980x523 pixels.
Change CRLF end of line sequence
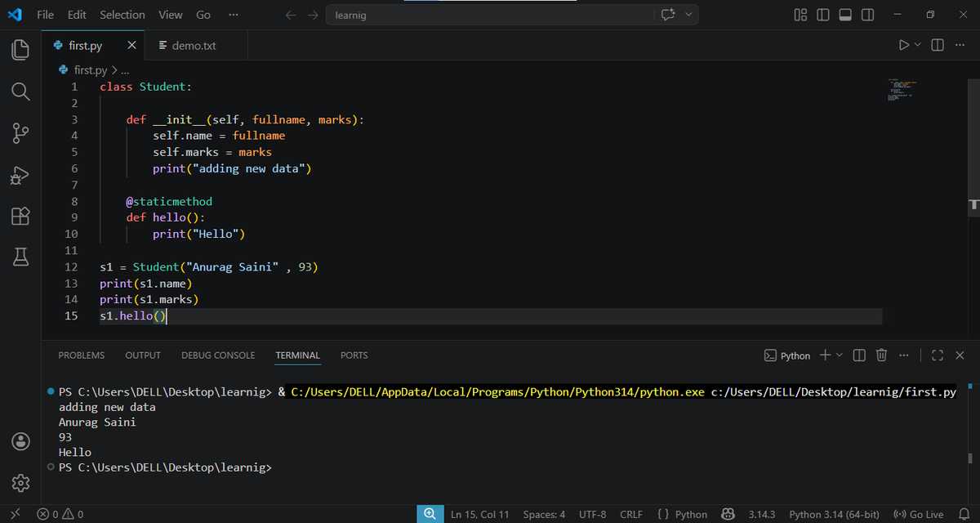pos(631,514)
